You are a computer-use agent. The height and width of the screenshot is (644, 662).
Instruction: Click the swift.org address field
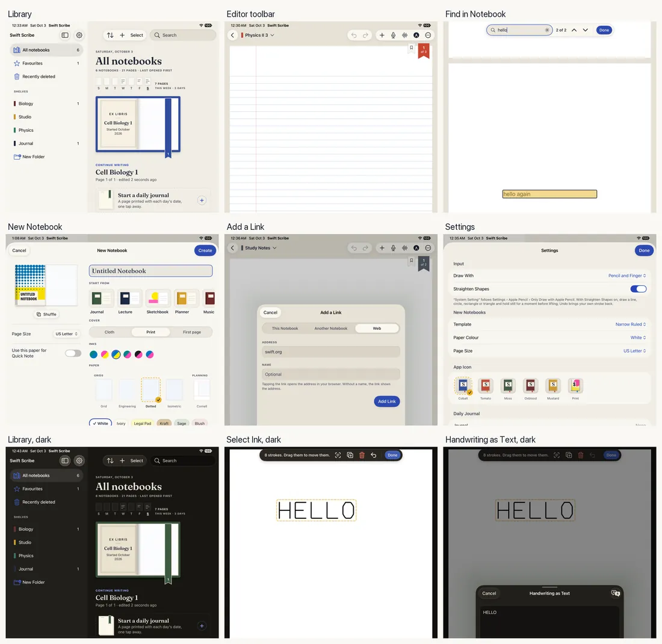click(x=330, y=351)
